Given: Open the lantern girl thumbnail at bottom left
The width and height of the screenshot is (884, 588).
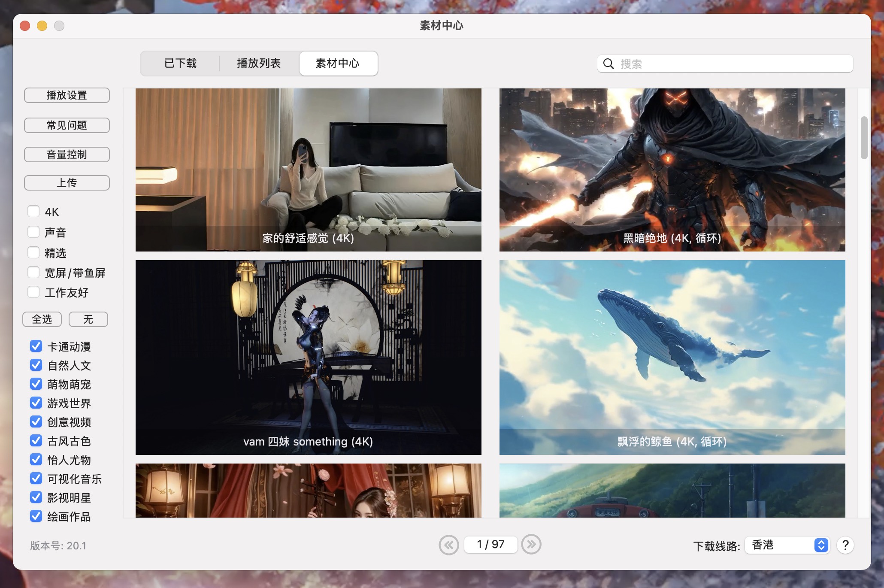Looking at the screenshot, I should (x=309, y=491).
